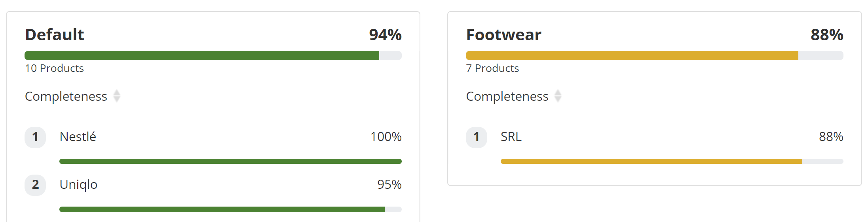Click the Default green completeness bar
This screenshot has height=222, width=868.
213,55
